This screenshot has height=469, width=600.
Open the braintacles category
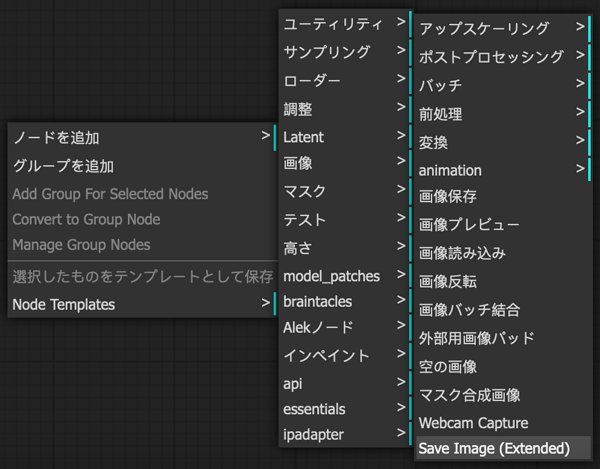click(x=346, y=301)
